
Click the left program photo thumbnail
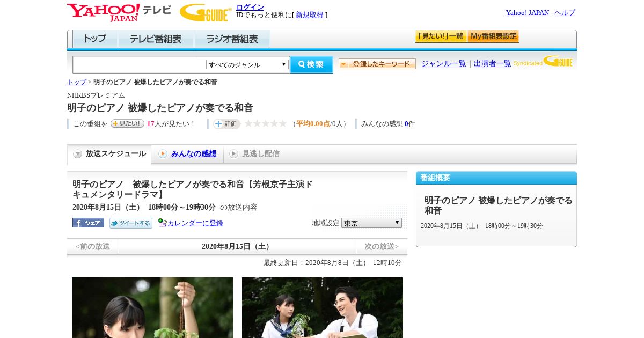(152, 307)
